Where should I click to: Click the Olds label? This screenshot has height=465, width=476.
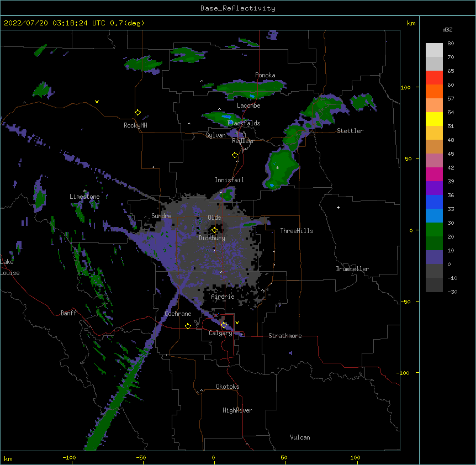(214, 218)
